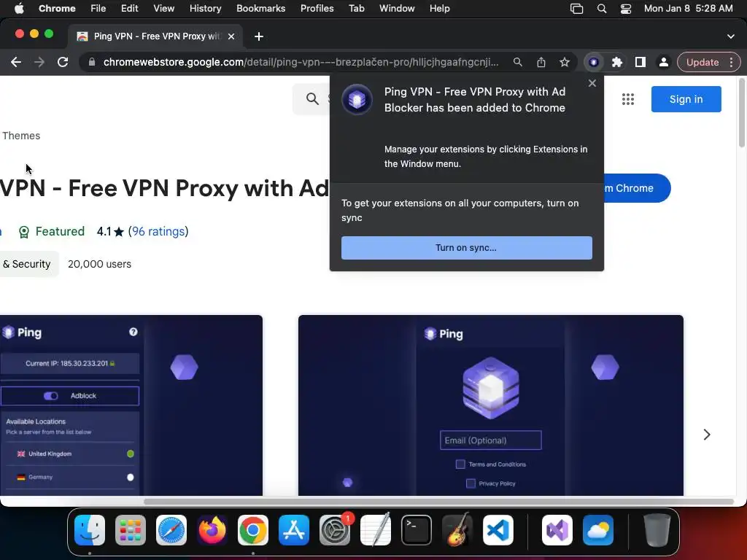Click the Stage Manager menu bar icon

tap(576, 9)
